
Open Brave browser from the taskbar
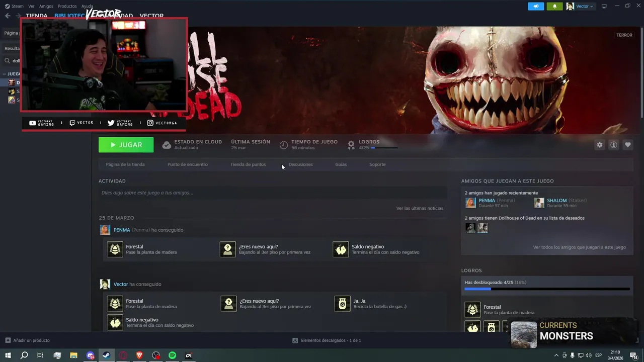point(139,355)
